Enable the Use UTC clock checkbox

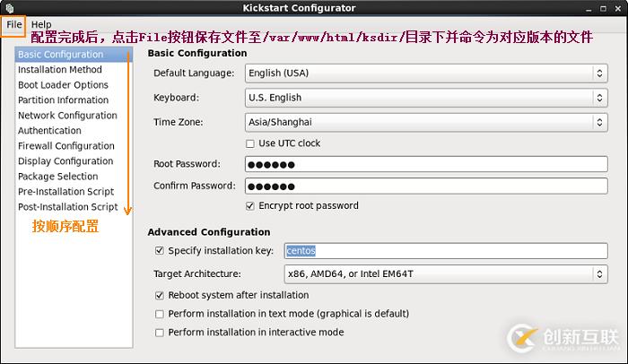click(250, 143)
